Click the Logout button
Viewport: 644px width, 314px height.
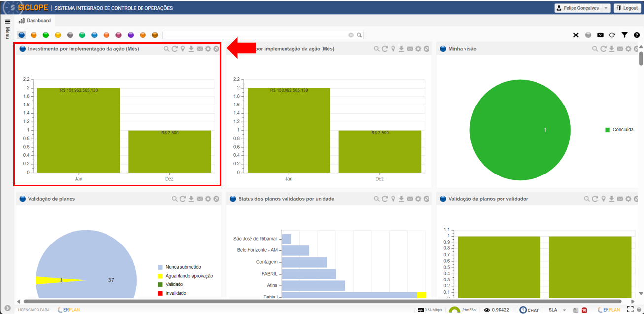coord(627,8)
